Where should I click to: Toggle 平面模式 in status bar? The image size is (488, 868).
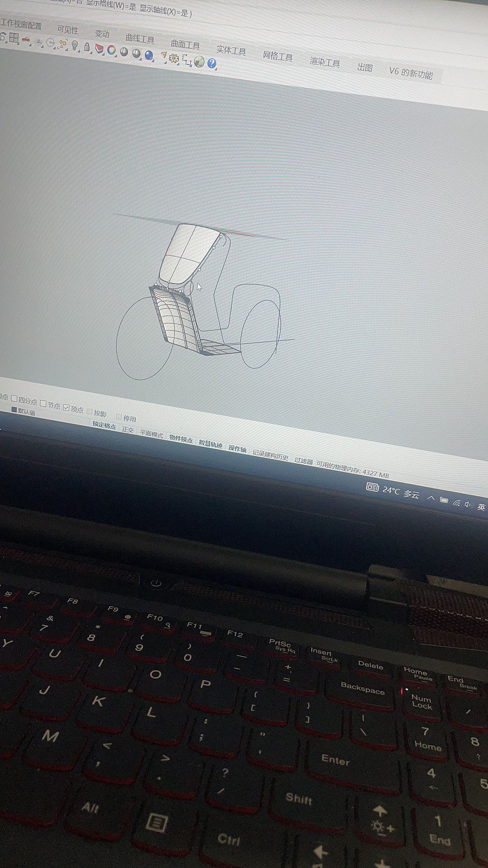[151, 434]
